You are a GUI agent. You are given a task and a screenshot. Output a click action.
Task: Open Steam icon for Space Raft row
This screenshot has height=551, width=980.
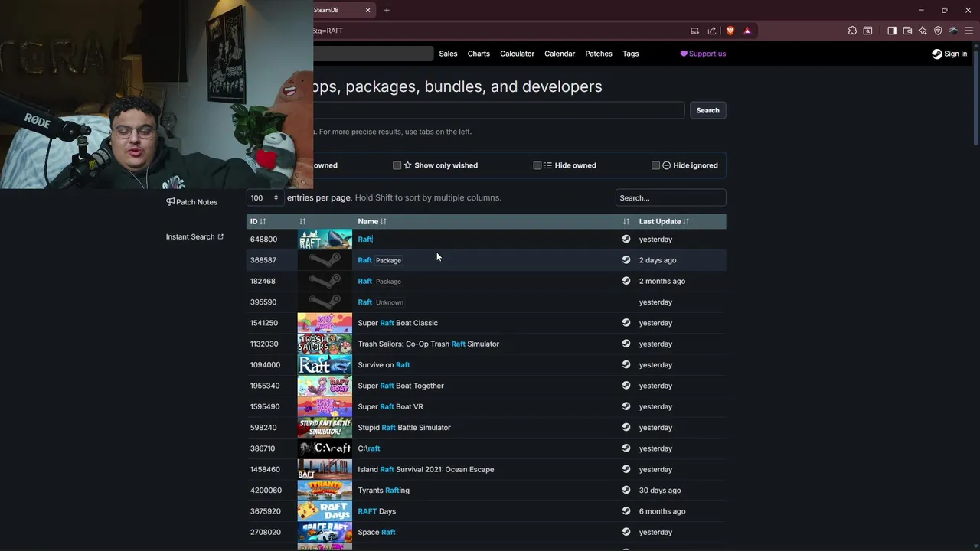(x=626, y=532)
